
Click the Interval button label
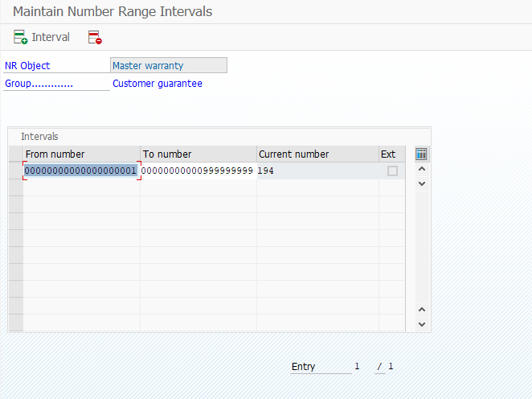coord(51,37)
